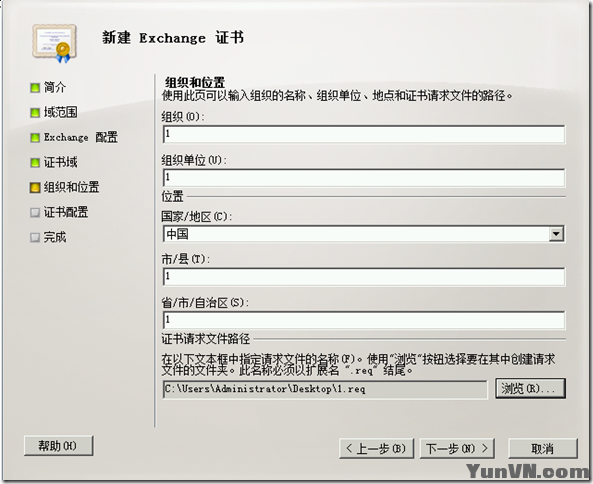Click into the 省/市/自治区(S) text field
593x484 pixels.
pos(364,320)
